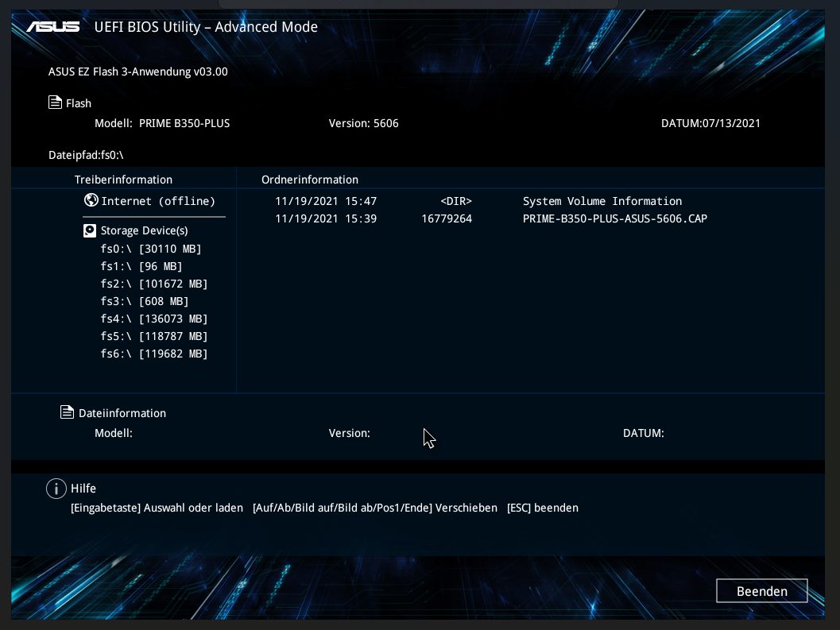Click the Storage Device(s) disk icon
This screenshot has height=630, width=840.
(90, 230)
